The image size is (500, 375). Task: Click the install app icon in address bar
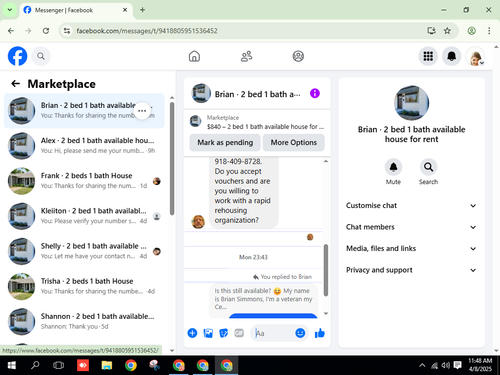(x=431, y=31)
